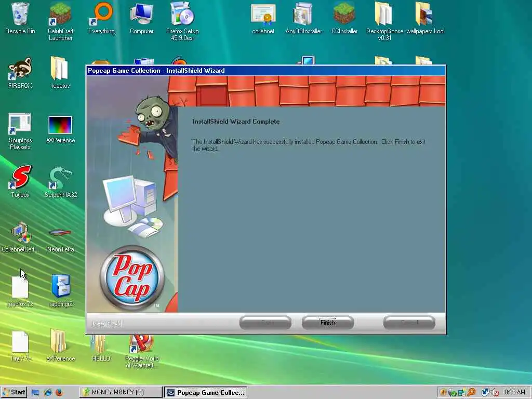Click the muted volume tray icon
This screenshot has width=532, height=399.
tap(495, 393)
